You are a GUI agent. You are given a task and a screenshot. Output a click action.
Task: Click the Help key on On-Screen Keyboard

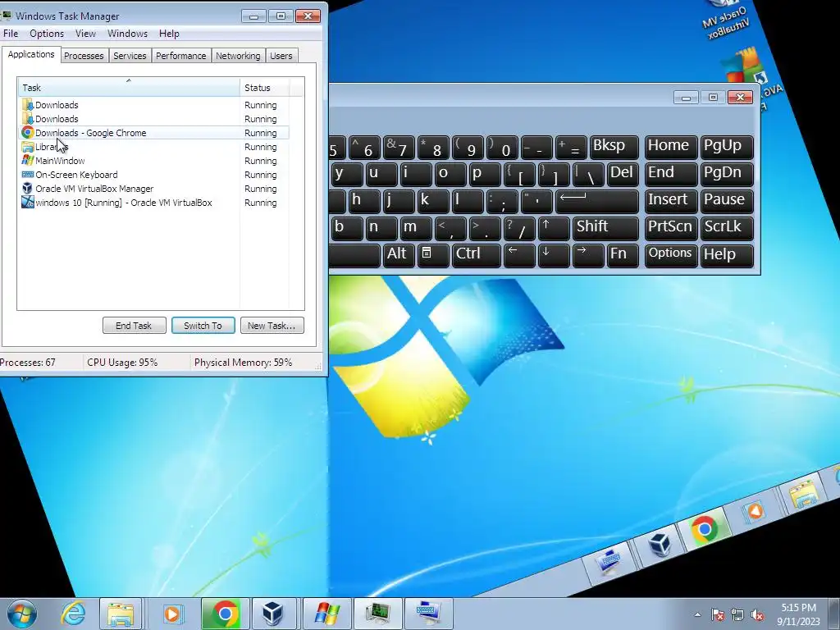pos(727,255)
